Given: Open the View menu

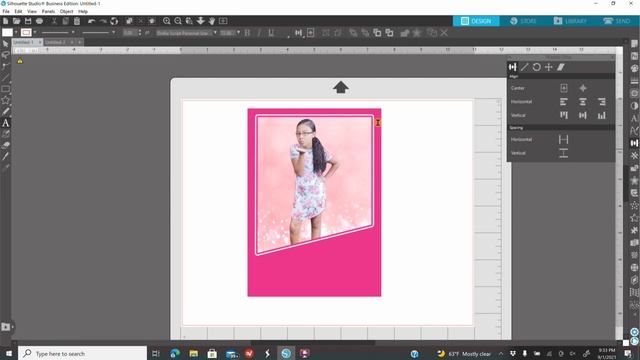Looking at the screenshot, I should pos(31,11).
